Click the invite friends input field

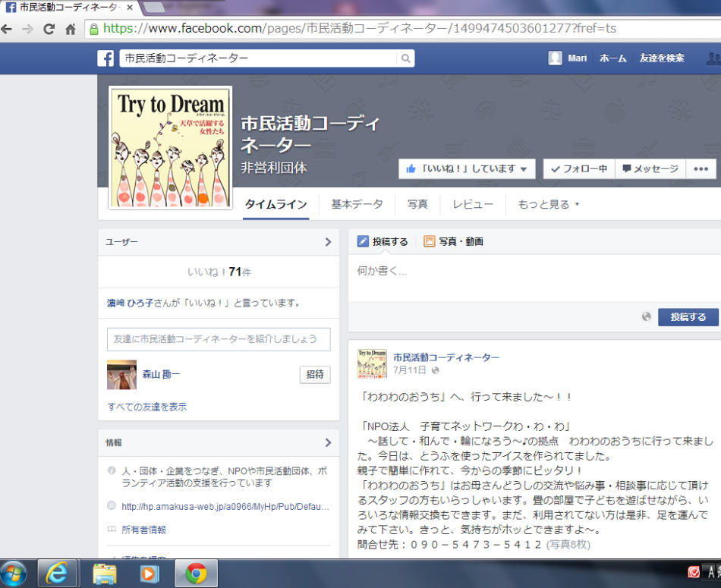pos(219,339)
